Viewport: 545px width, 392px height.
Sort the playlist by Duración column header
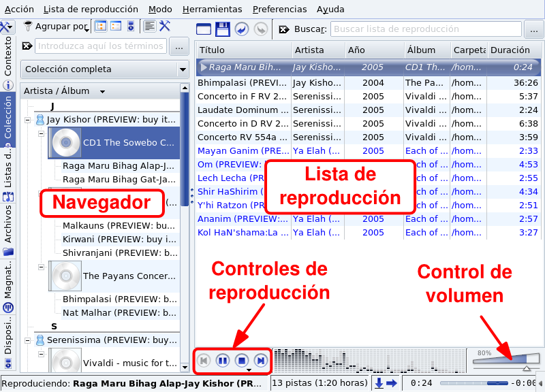[510, 50]
